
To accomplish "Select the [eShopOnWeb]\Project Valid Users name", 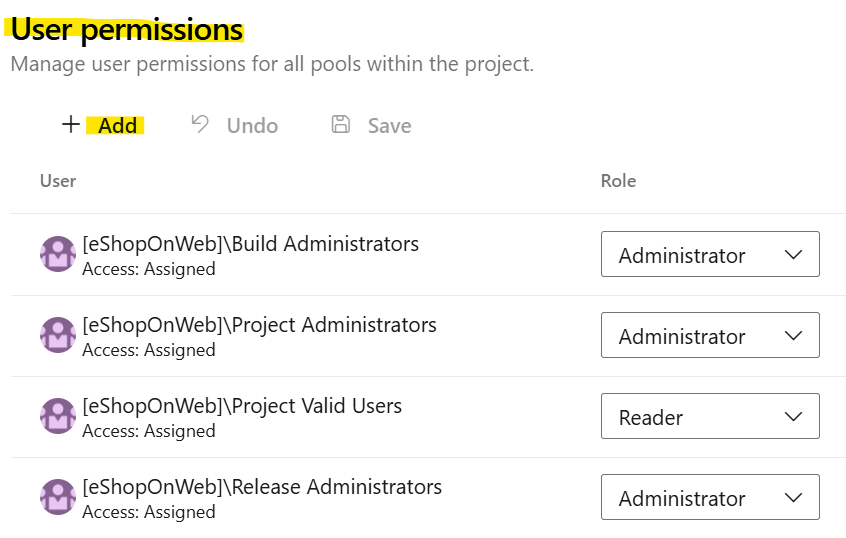I will point(242,406).
